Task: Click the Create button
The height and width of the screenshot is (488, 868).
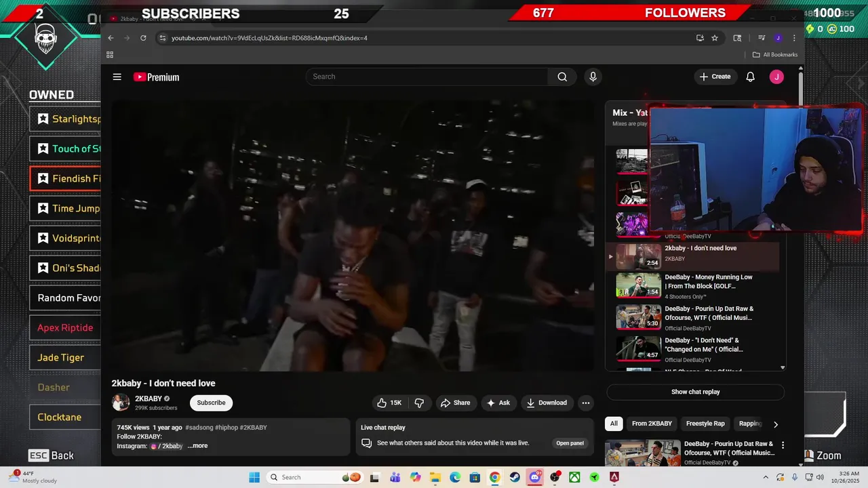Action: point(715,77)
